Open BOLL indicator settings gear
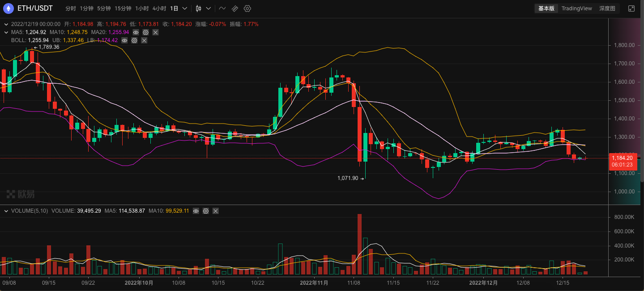The height and width of the screenshot is (291, 644). 134,40
